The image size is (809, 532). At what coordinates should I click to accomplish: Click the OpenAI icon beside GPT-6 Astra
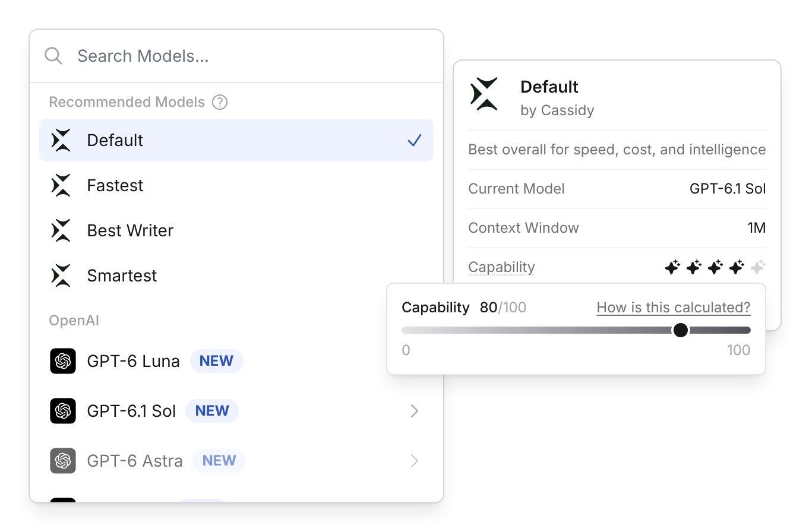(63, 461)
